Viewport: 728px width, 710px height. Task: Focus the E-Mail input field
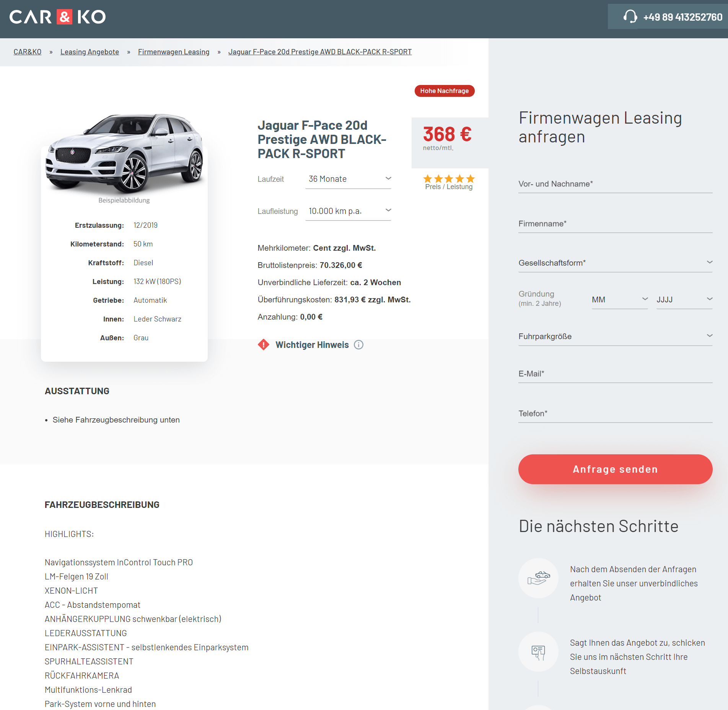[x=615, y=374]
